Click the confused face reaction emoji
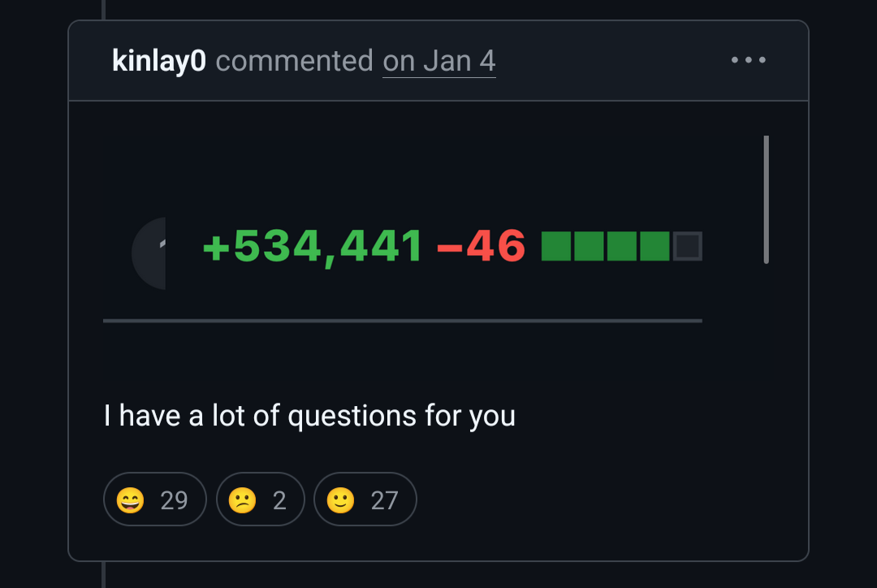 click(x=241, y=499)
